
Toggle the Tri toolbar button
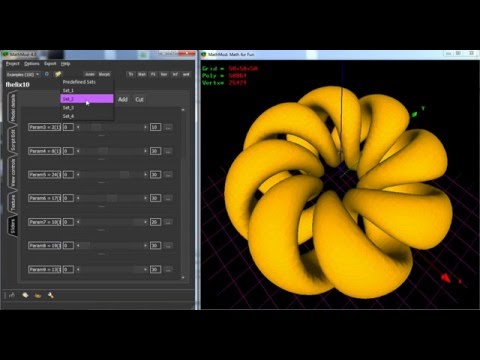[131, 74]
